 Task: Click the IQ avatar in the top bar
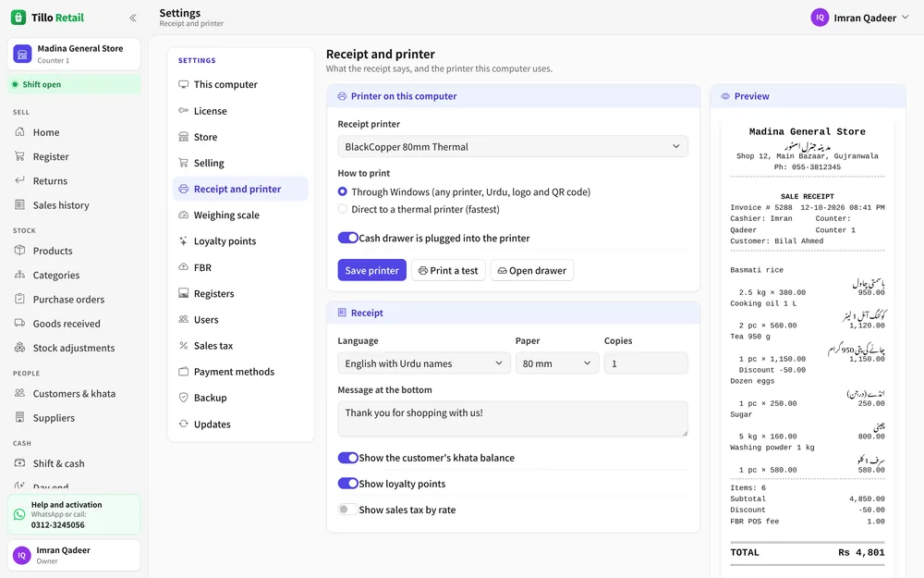coord(820,18)
